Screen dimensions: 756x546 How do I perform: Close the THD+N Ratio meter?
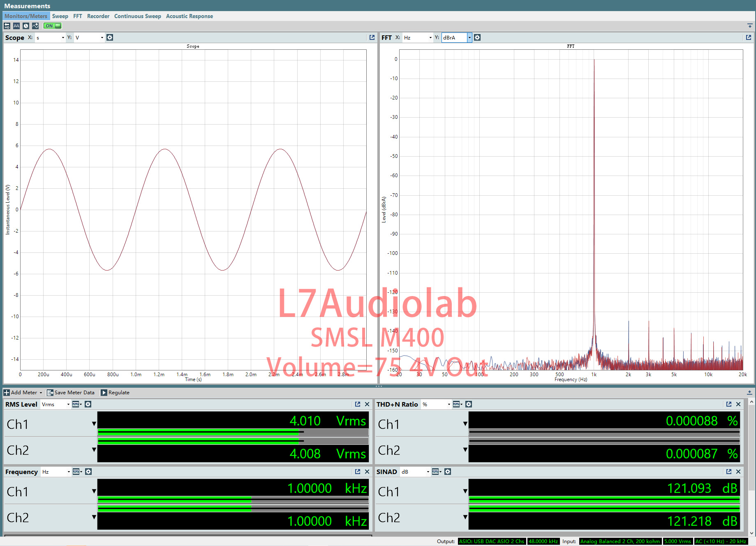[x=738, y=404]
